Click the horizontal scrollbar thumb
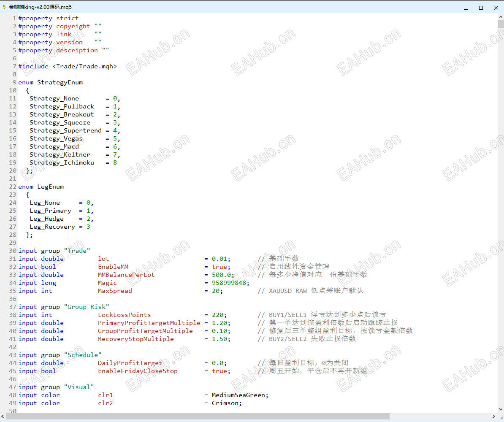This screenshot has width=504, height=422. click(198, 416)
